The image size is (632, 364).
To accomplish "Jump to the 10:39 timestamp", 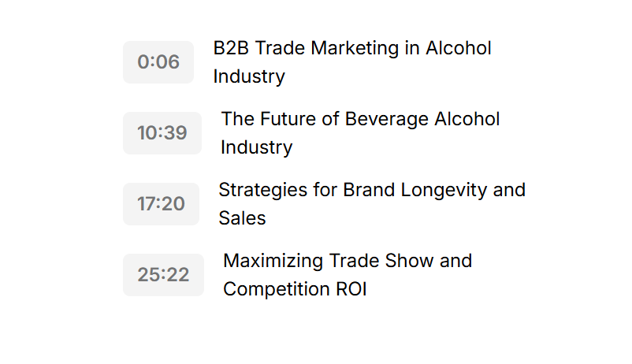I will [162, 133].
